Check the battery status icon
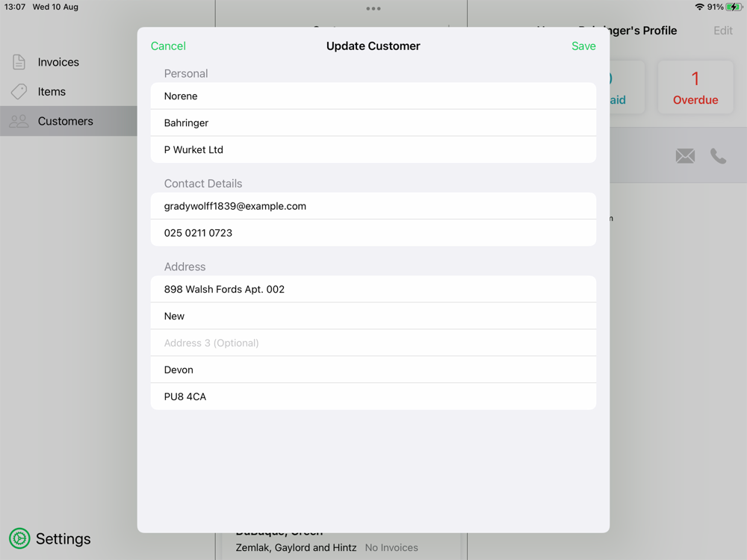The image size is (747, 560). click(x=734, y=7)
